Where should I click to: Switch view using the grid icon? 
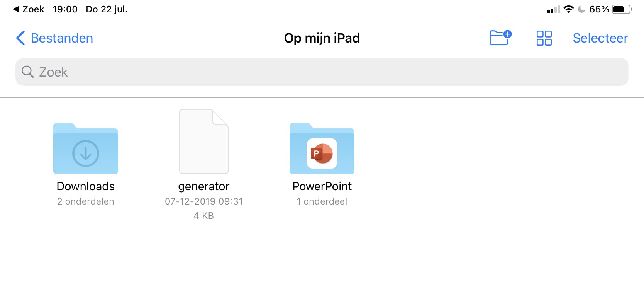[x=544, y=38]
